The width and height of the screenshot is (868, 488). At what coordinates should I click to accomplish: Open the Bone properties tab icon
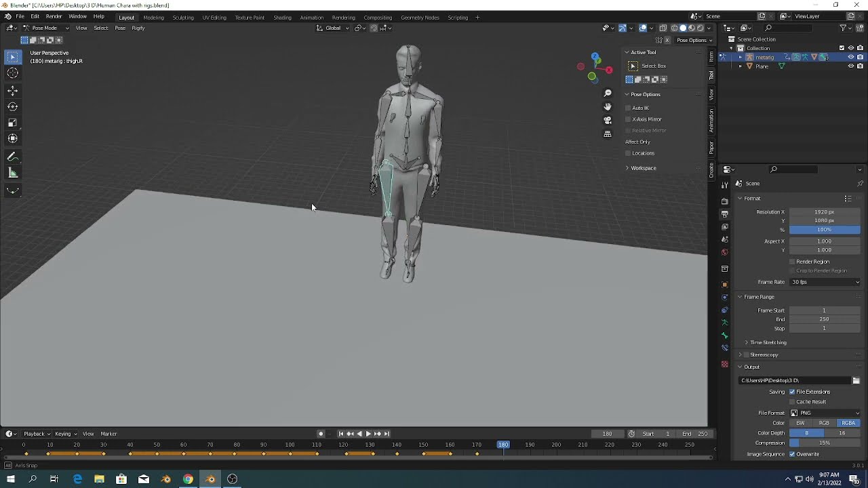coord(725,335)
